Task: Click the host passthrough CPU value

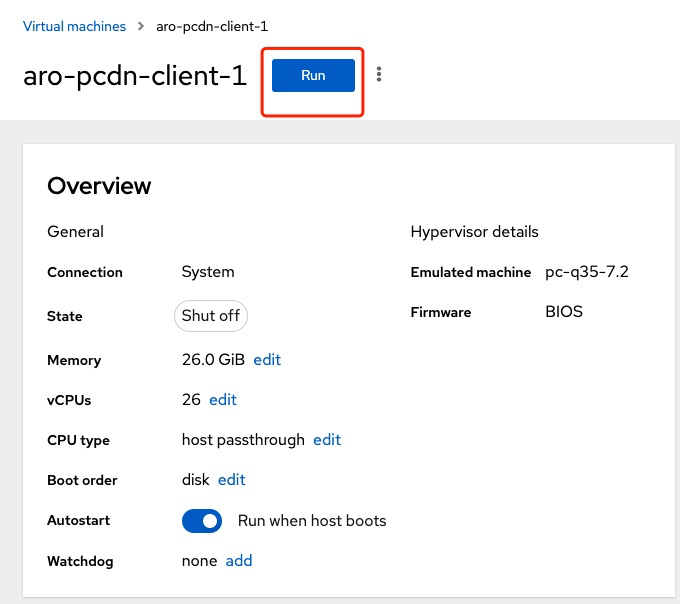Action: 243,440
